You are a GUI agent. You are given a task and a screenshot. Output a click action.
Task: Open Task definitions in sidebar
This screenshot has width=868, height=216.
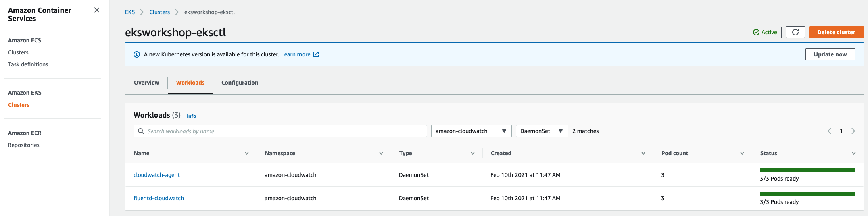[x=28, y=64]
